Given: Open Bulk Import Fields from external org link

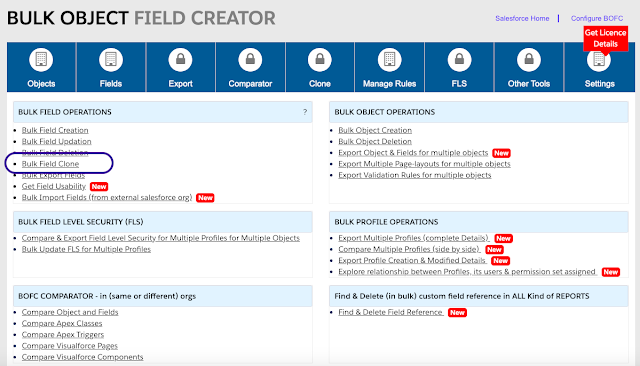Looking at the screenshot, I should point(107,197).
